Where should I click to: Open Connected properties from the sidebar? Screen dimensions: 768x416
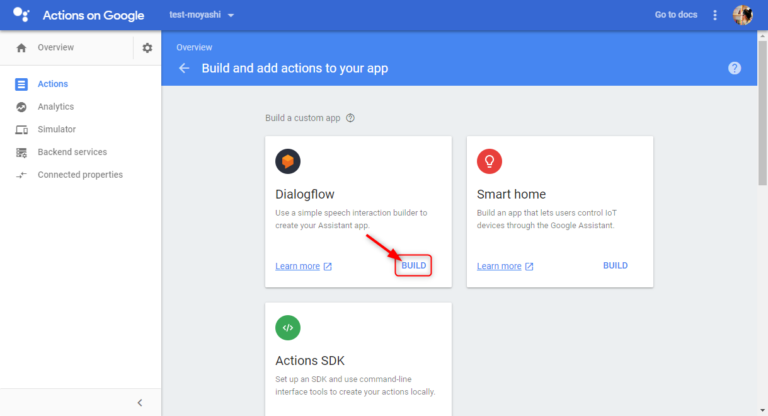(x=80, y=175)
